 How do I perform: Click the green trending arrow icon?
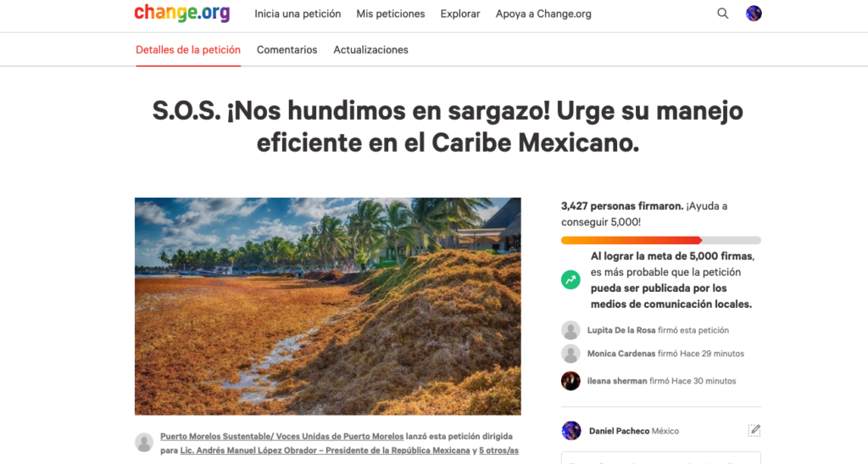click(x=570, y=280)
